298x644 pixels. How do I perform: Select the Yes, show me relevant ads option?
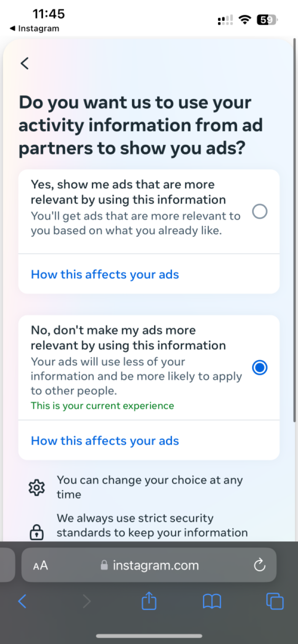(260, 211)
